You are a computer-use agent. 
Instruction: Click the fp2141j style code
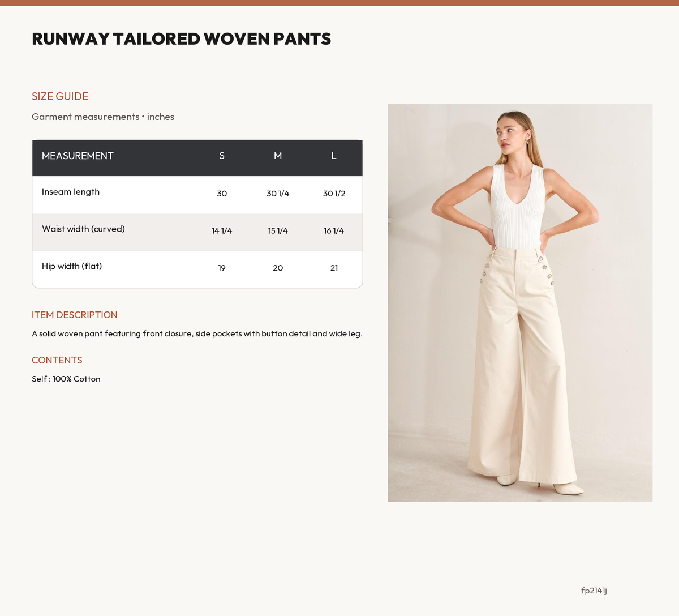tap(594, 591)
